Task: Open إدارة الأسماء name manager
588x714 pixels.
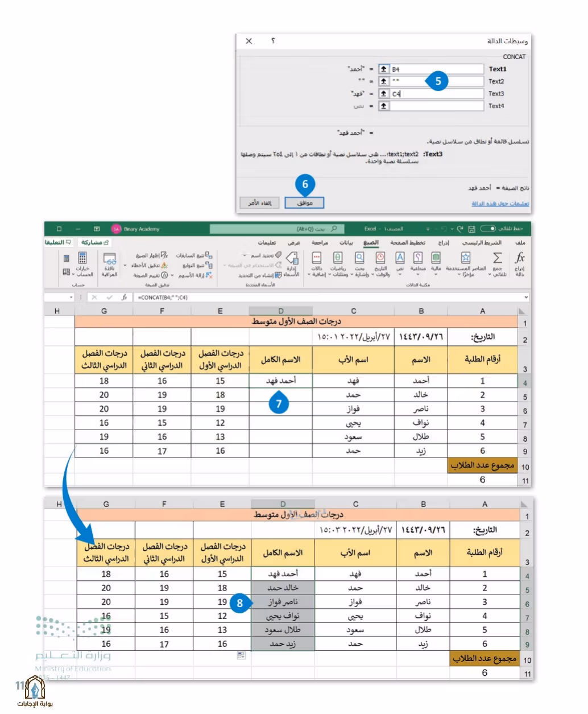Action: coord(292,264)
